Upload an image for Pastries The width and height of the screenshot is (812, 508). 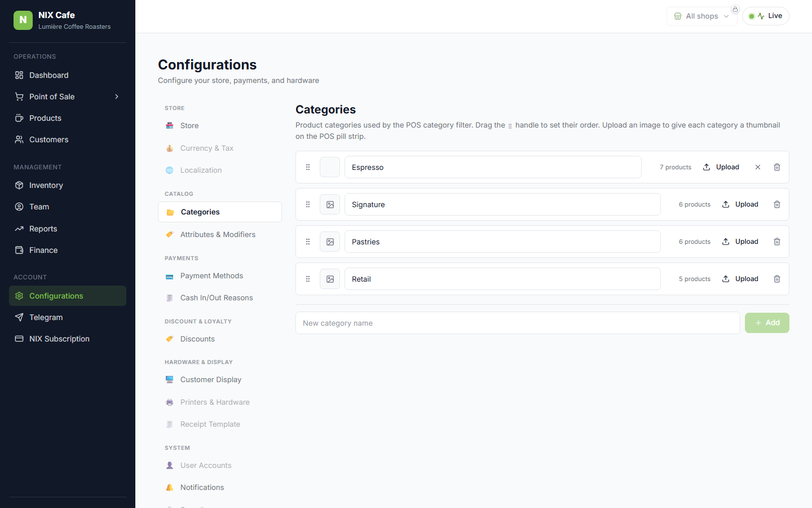click(740, 242)
